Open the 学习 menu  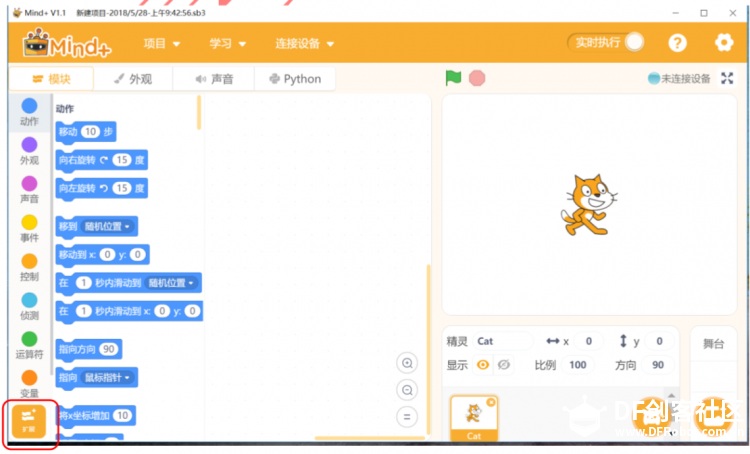[228, 44]
